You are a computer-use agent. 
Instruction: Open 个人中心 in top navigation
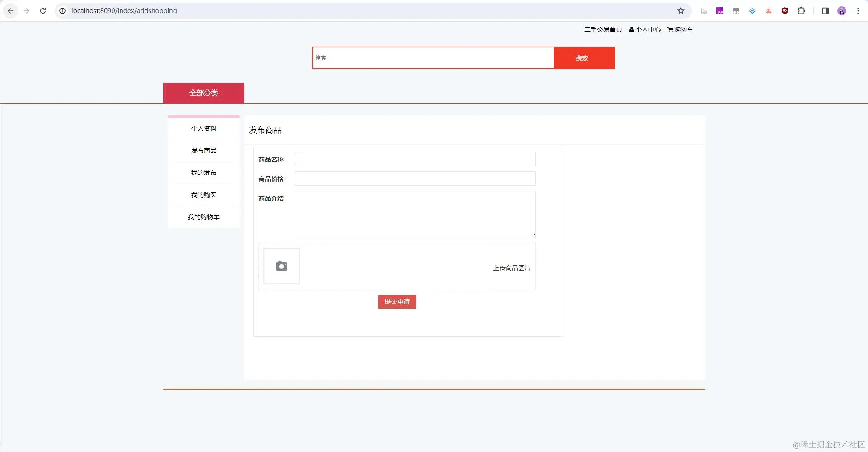click(x=645, y=29)
